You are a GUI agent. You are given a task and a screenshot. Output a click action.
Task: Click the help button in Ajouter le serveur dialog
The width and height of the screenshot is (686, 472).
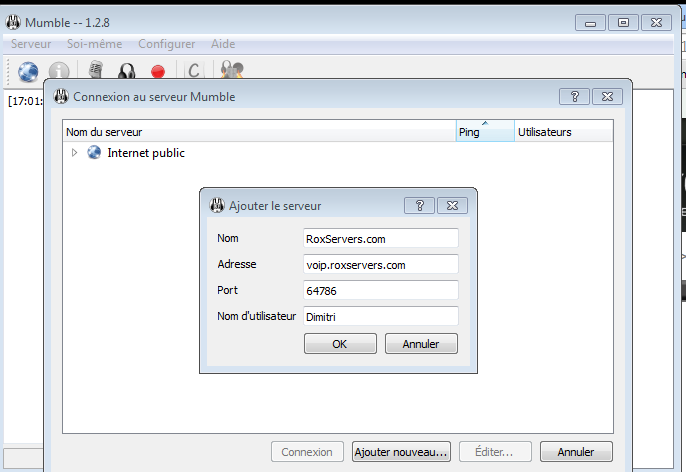(x=420, y=205)
